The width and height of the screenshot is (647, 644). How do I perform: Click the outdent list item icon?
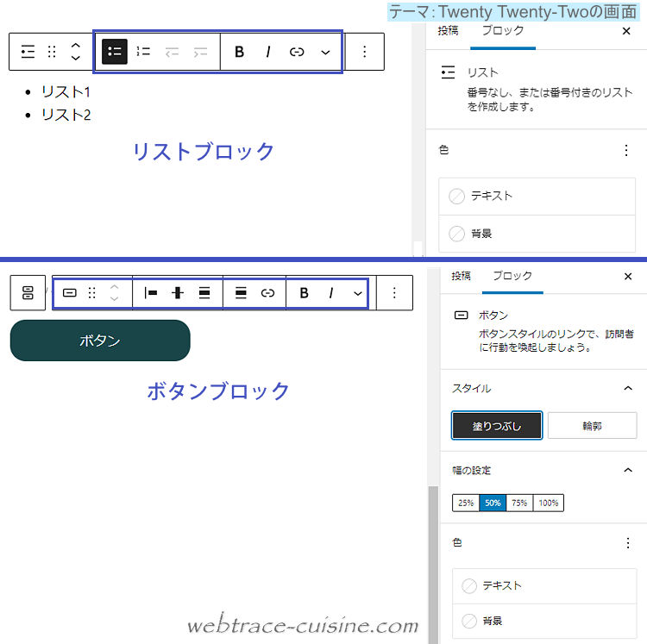pyautogui.click(x=172, y=52)
